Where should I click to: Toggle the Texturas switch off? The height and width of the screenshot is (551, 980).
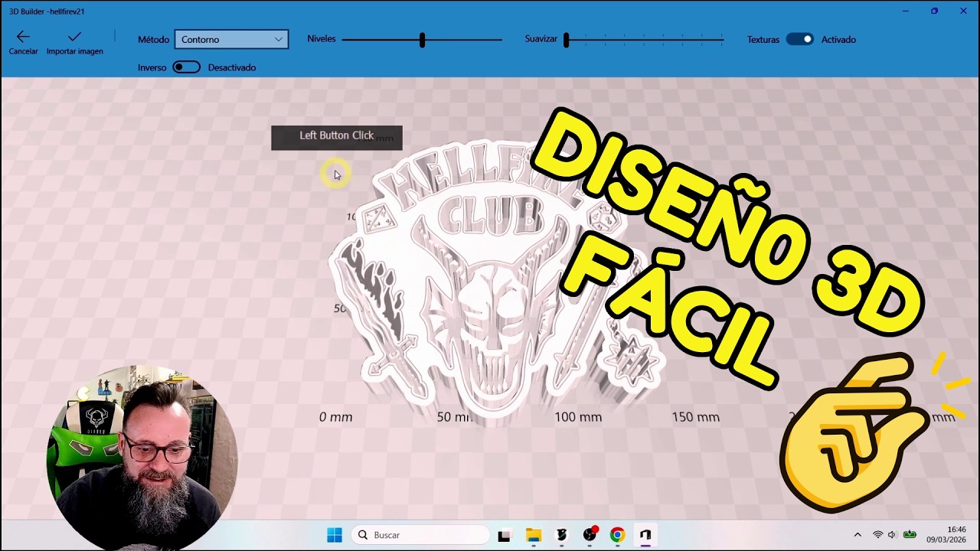click(799, 39)
